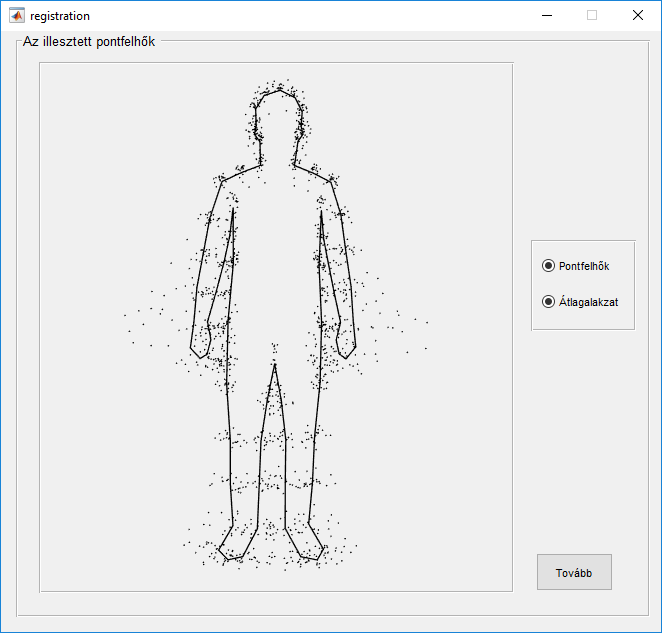
Task: Click the 'registration' window title text
Action: (x=60, y=16)
